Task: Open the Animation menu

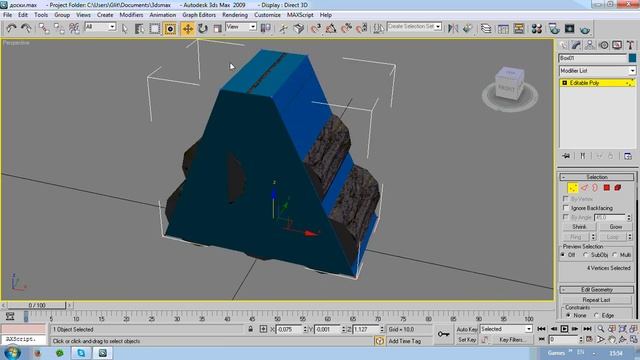Action: (x=162, y=15)
